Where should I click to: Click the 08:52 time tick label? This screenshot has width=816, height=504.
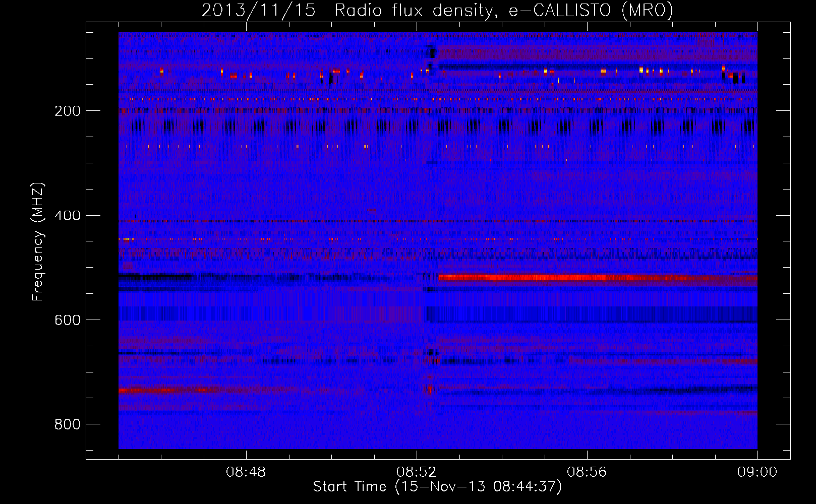(417, 472)
